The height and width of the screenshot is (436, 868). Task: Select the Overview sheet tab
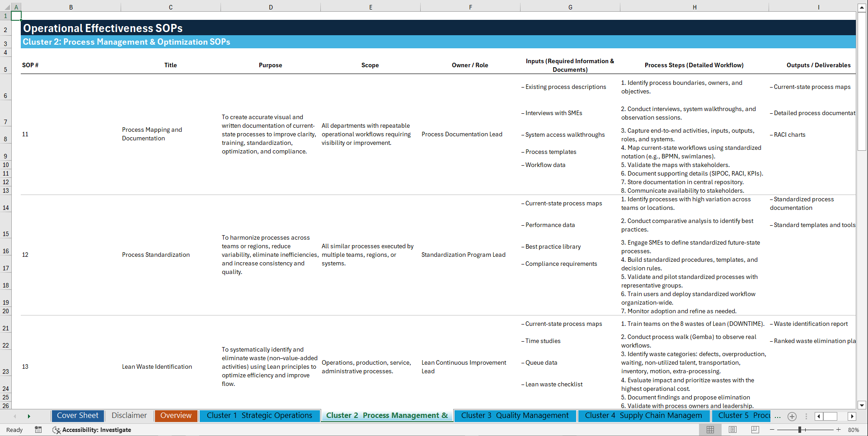tap(176, 415)
